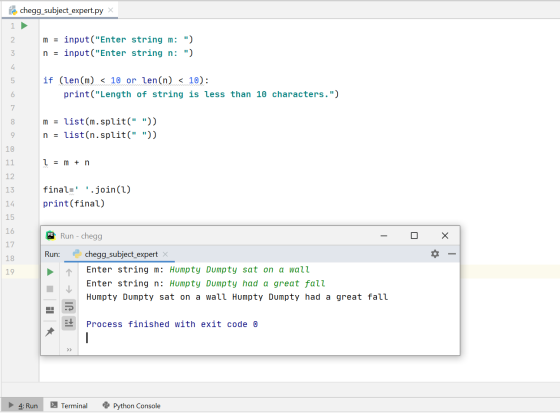
Task: Toggle soft-wrap in Run console
Action: pos(69,307)
